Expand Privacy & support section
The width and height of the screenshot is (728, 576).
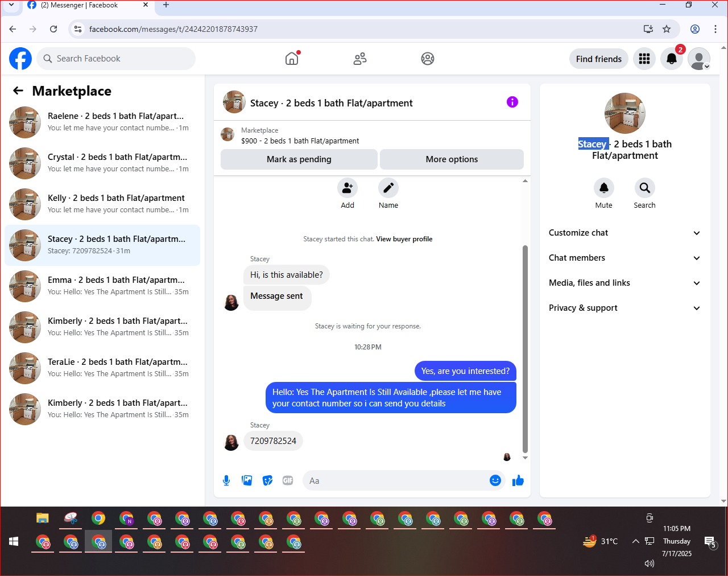click(x=625, y=308)
